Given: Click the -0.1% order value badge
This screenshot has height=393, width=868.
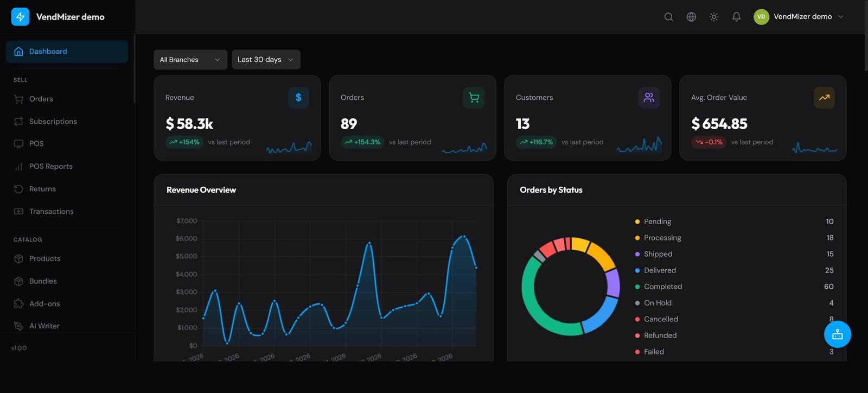Looking at the screenshot, I should coord(709,142).
